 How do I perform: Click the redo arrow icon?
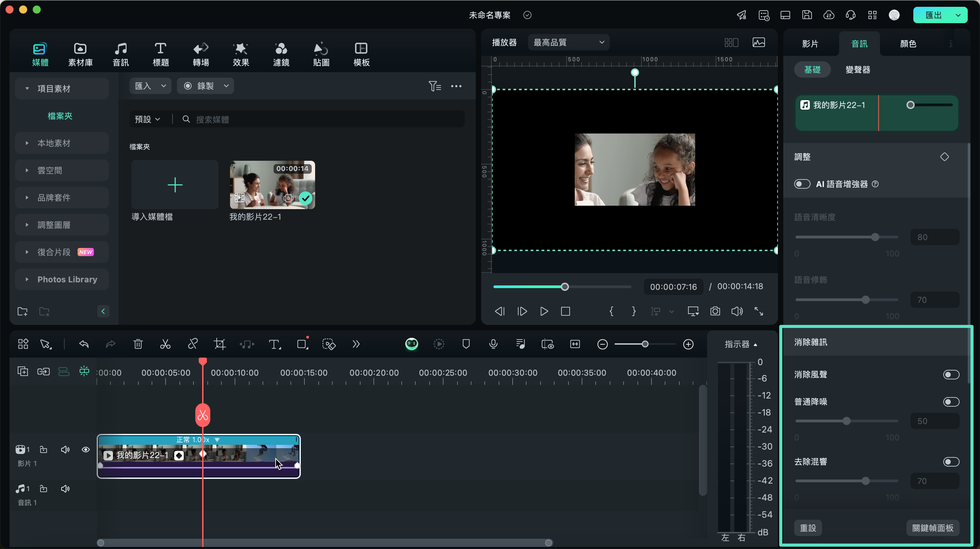tap(110, 344)
